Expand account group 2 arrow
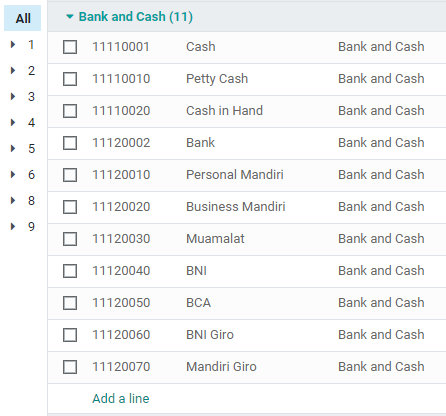Viewport: 446px width, 416px height. point(13,70)
